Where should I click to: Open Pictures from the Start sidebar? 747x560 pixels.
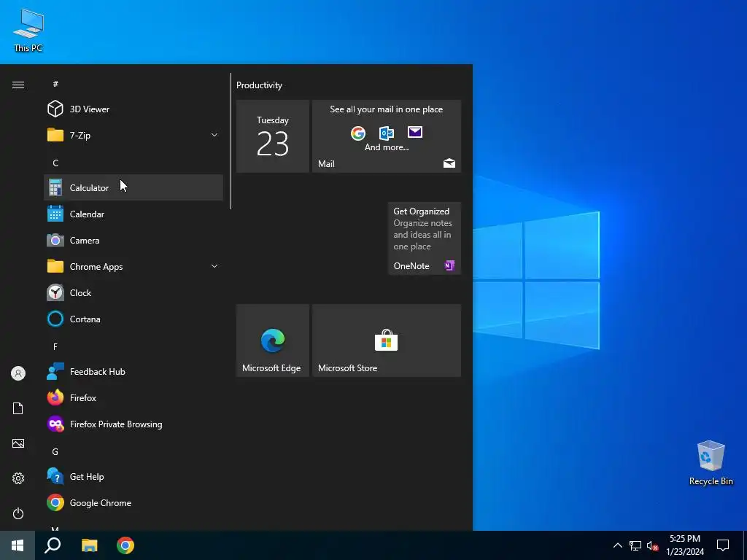[18, 443]
